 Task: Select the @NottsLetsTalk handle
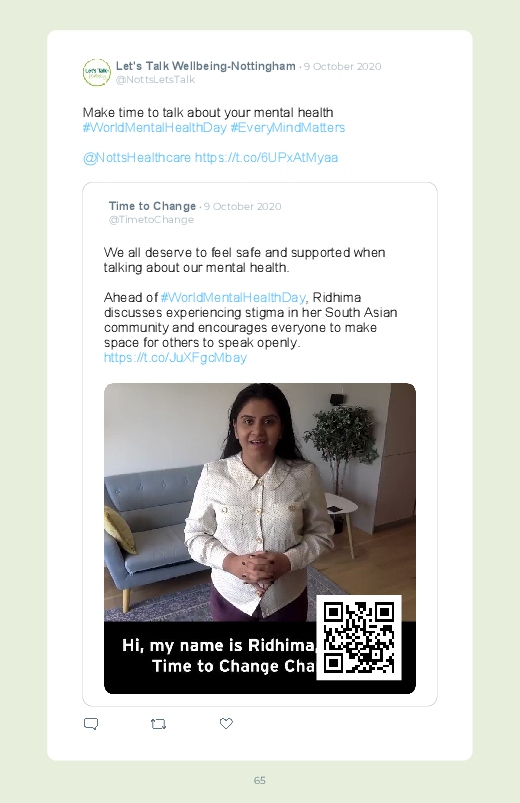(155, 79)
